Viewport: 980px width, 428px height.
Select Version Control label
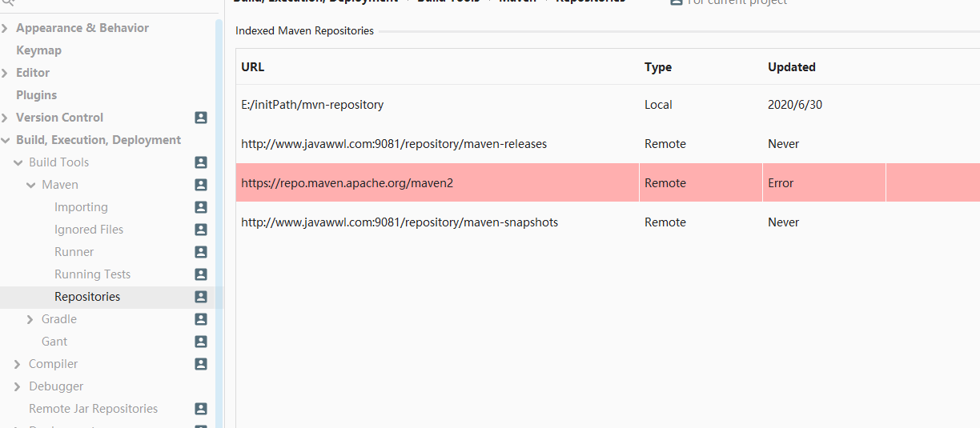59,118
